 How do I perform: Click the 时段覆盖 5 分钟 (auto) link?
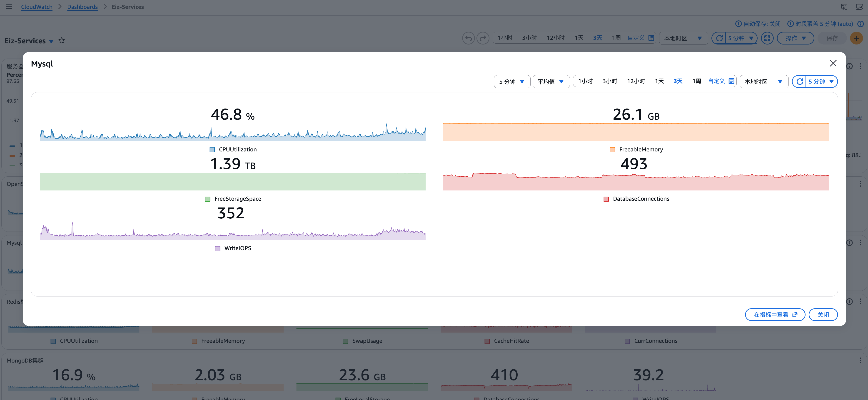(820, 24)
